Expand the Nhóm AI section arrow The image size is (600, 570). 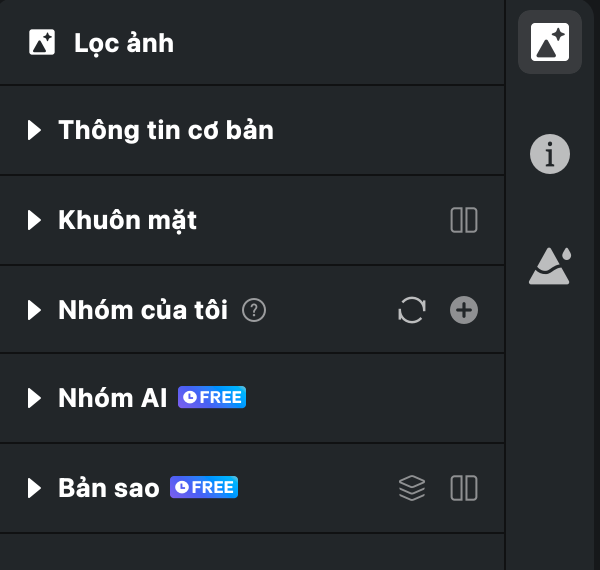coord(35,398)
